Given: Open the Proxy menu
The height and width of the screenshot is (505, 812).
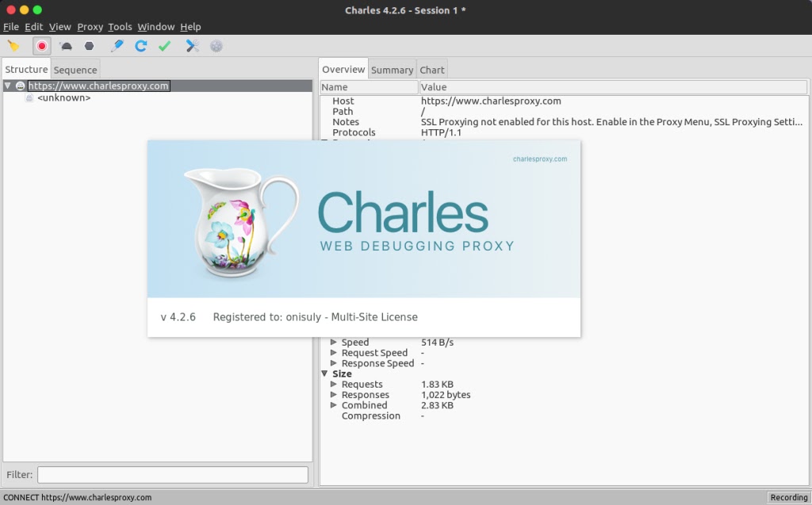Looking at the screenshot, I should click(x=89, y=26).
